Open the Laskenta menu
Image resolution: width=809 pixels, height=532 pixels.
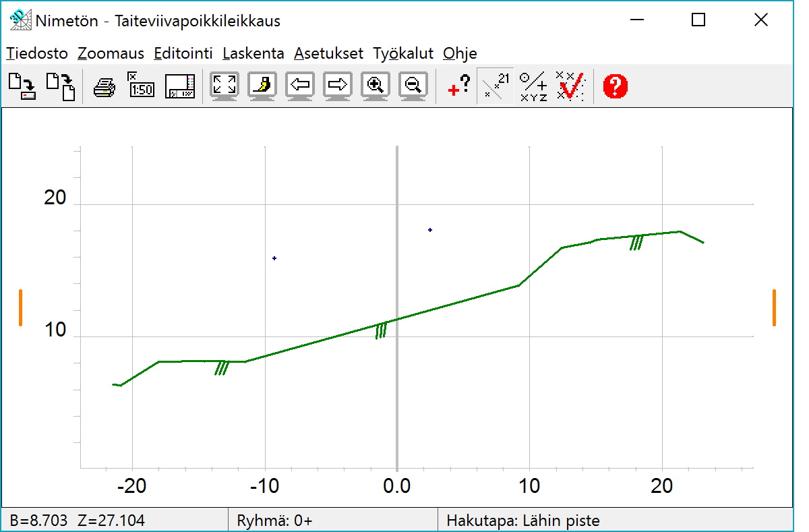pyautogui.click(x=253, y=53)
